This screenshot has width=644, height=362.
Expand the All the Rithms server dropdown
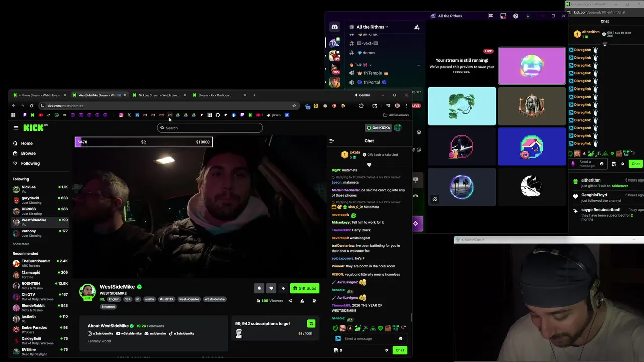click(372, 27)
